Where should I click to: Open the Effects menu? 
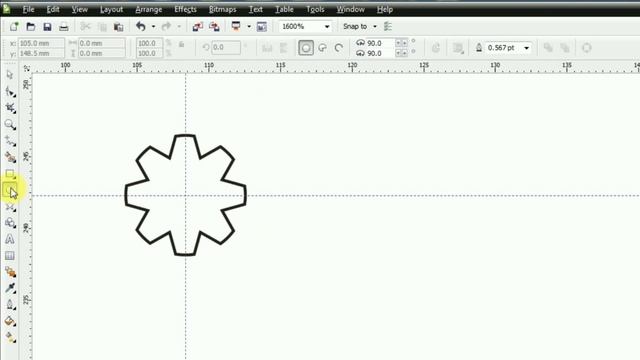(185, 9)
